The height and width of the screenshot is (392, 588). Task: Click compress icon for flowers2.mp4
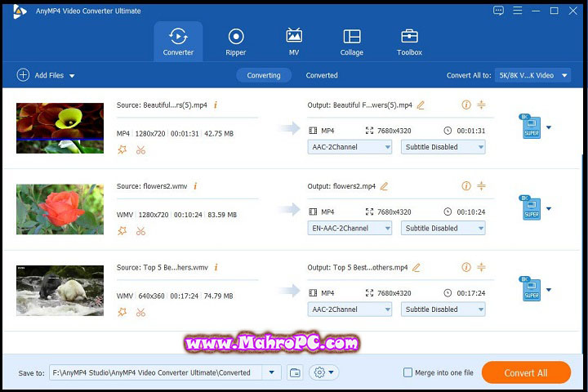click(x=481, y=185)
